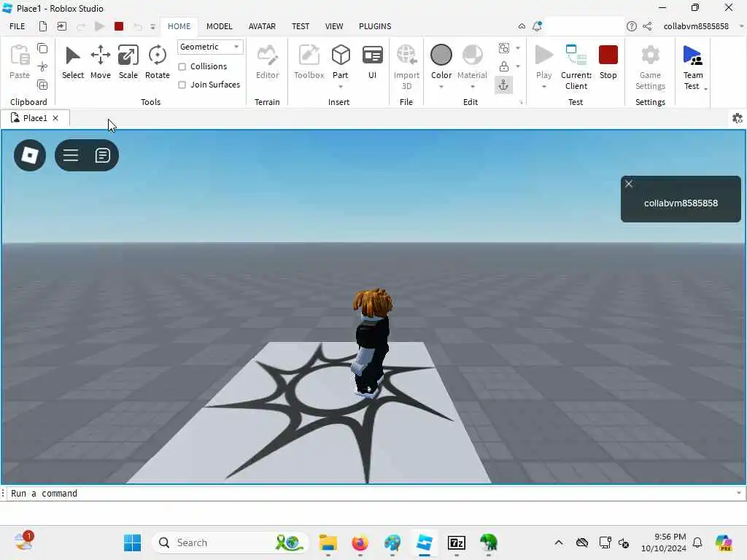
Task: Expand the Material dropdown arrow
Action: tap(472, 87)
